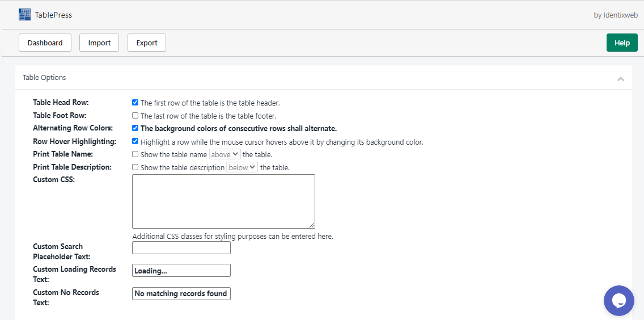This screenshot has width=644, height=320.
Task: Disable Row Hover Highlighting checkbox
Action: [135, 141]
